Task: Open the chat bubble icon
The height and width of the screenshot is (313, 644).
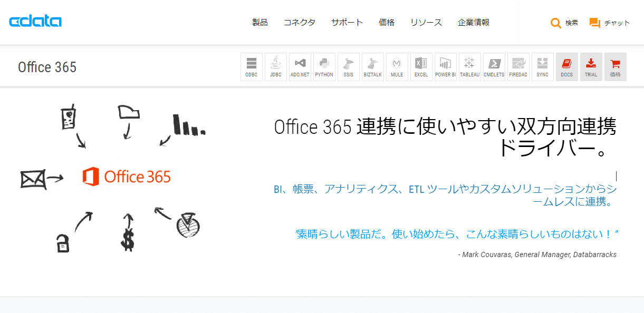Action: coord(595,23)
